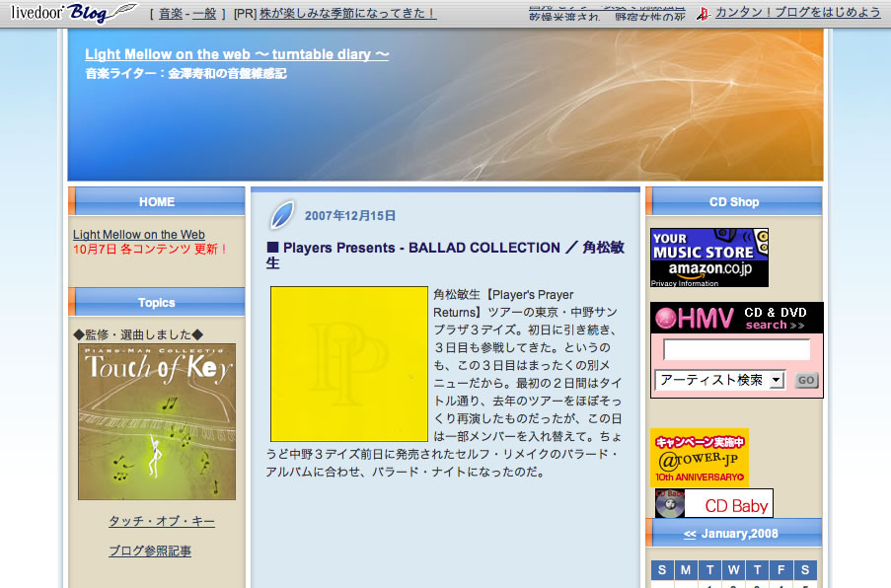891x588 pixels.
Task: Click the blog title Light Mellow on the web
Action: [237, 55]
